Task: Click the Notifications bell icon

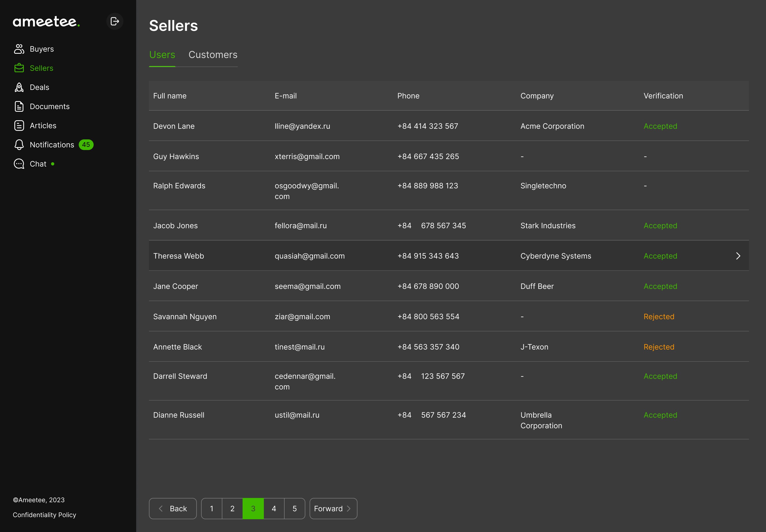Action: 19,145
